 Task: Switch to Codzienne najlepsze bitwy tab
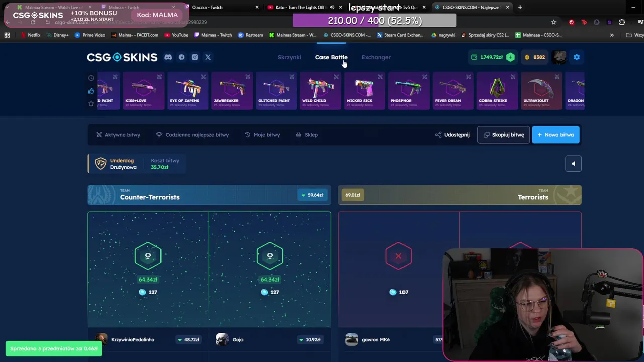point(193,135)
